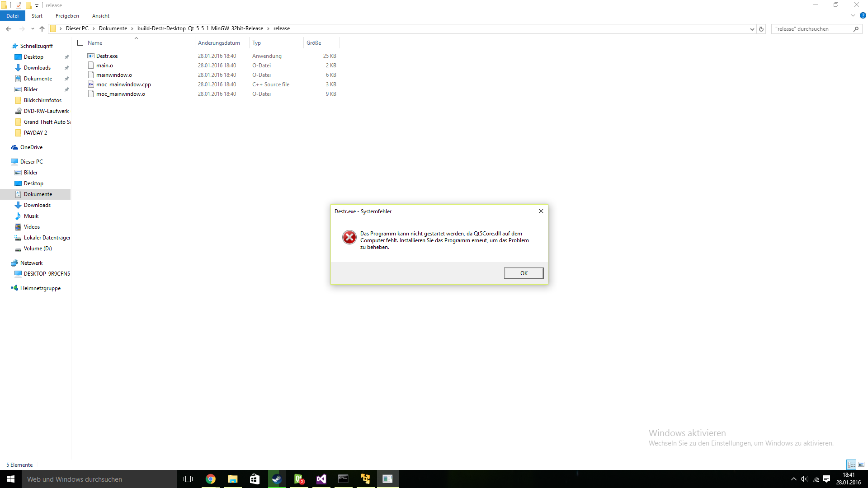The height and width of the screenshot is (488, 868).
Task: Click Dokumente in the breadcrumb path
Action: (x=113, y=28)
